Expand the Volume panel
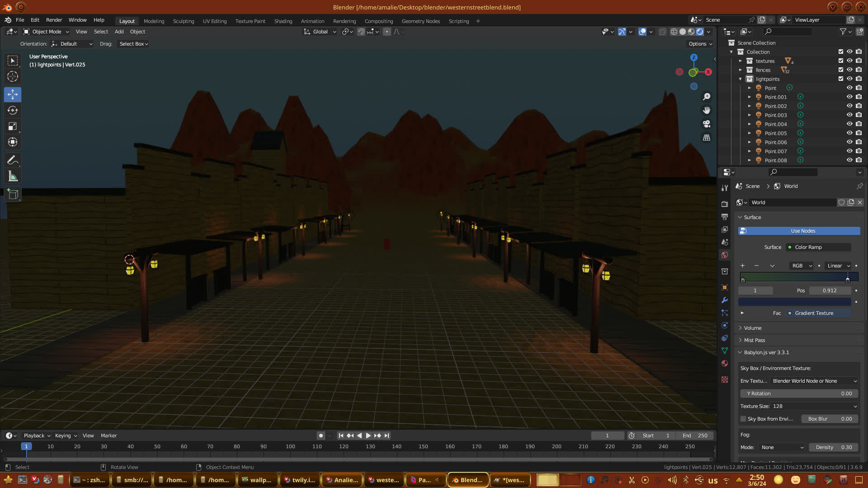 (x=753, y=328)
